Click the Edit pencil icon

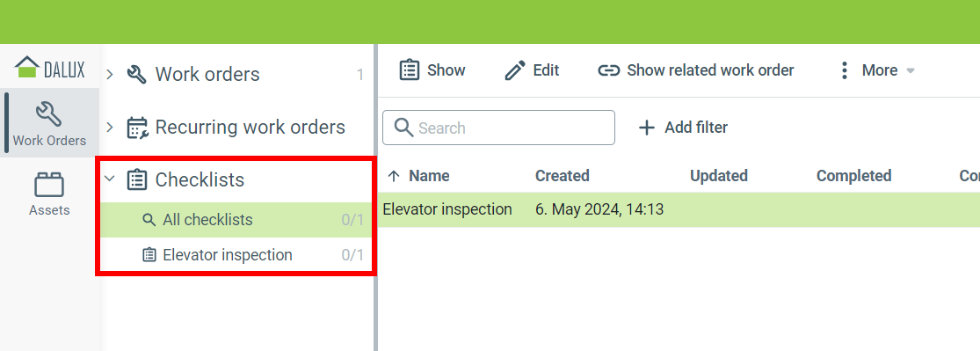point(515,70)
